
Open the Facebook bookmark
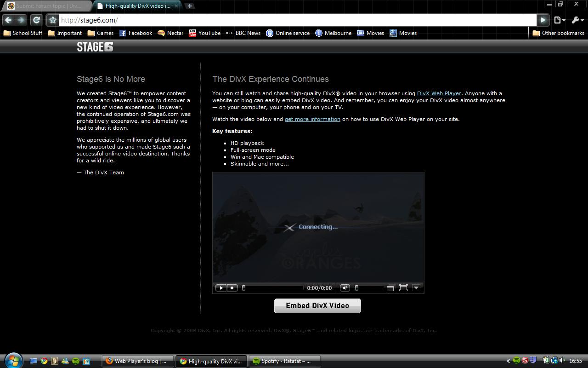(x=136, y=33)
